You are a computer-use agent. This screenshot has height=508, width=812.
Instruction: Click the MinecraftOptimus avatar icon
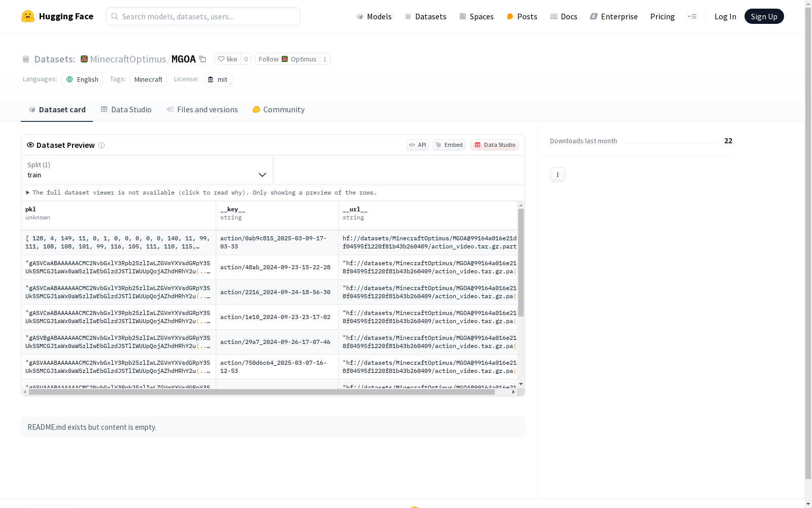point(84,59)
